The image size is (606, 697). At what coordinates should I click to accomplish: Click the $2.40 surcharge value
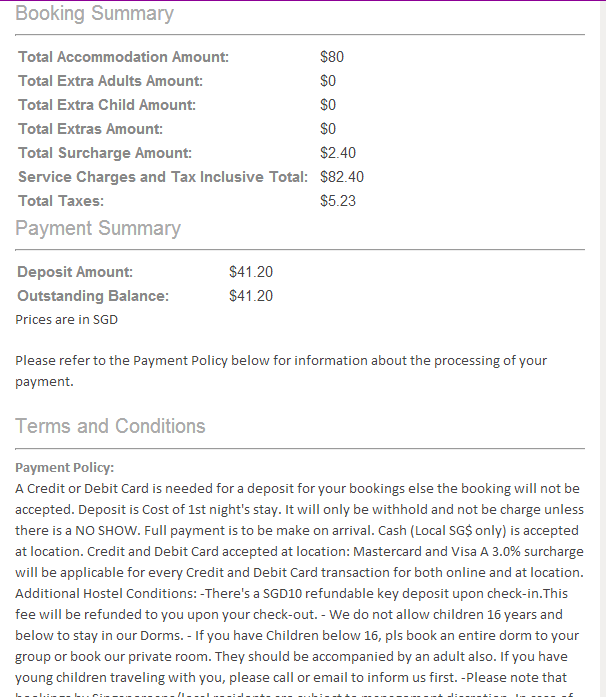[x=337, y=153]
